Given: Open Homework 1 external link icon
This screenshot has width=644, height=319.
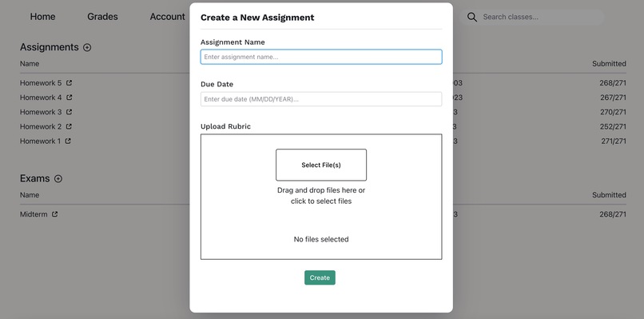Looking at the screenshot, I should 68,141.
